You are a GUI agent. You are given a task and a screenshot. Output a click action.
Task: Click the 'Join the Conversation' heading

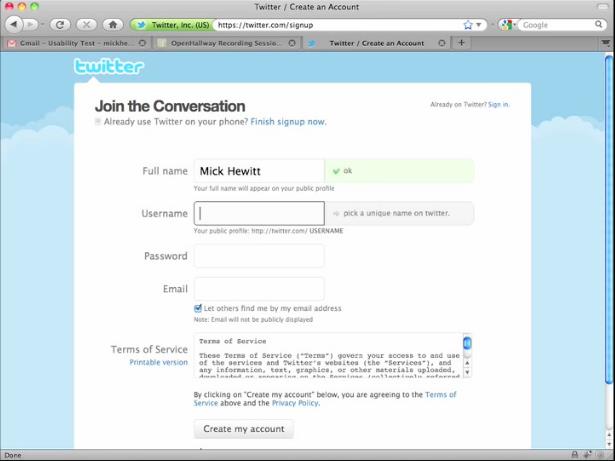point(170,106)
